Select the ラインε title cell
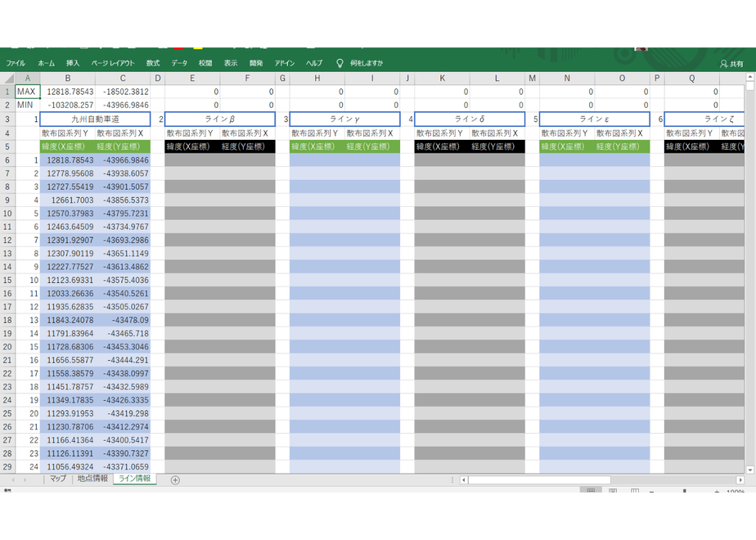 coord(595,119)
